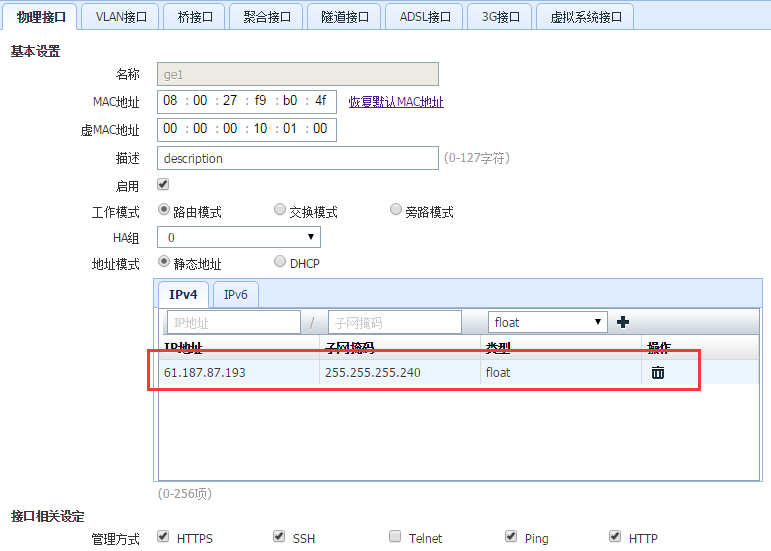The width and height of the screenshot is (771, 551).
Task: Click the 类型 column header
Action: [561, 348]
